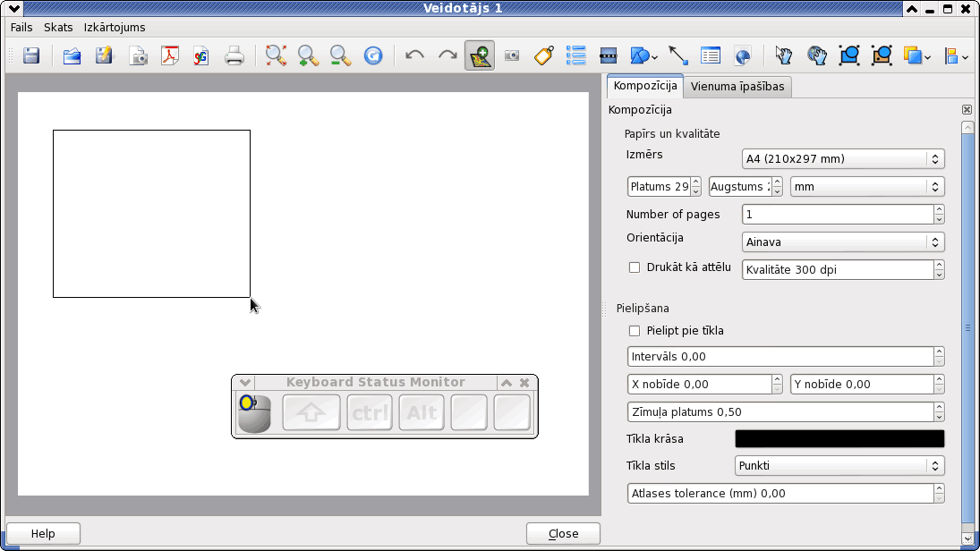
Task: Click the save-as-template icon with pencil
Action: point(105,55)
